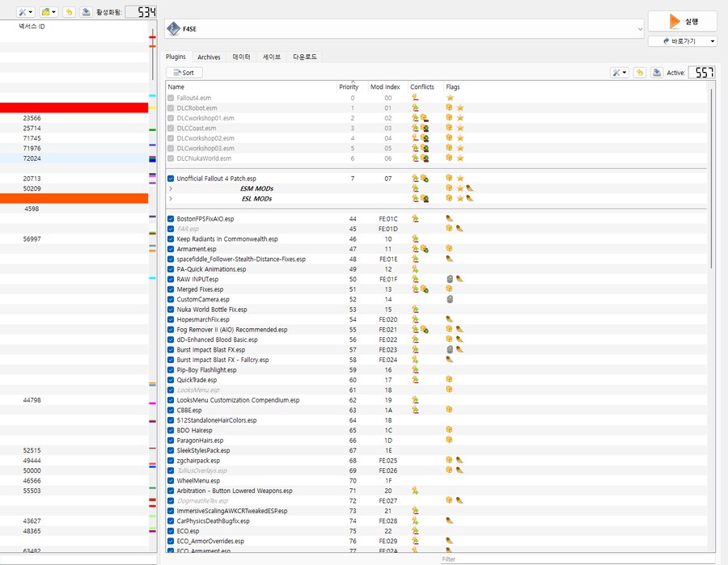Open the F4SE executable dropdown
Viewport: 728px width, 565px height.
tap(404, 29)
